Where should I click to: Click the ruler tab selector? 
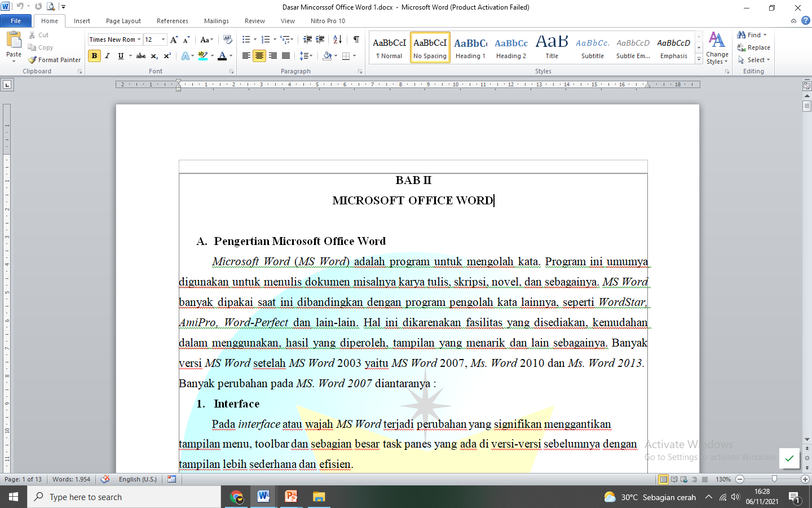pos(7,85)
